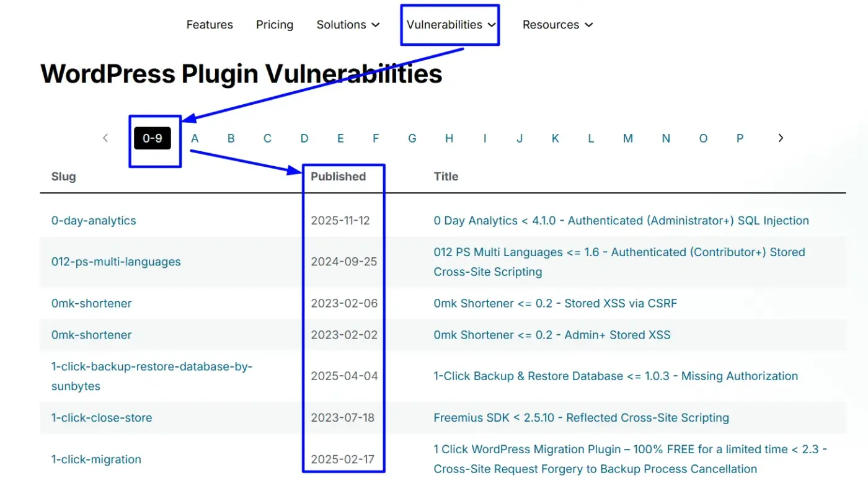This screenshot has height=483, width=868.
Task: Click the Slug column header
Action: coord(63,177)
